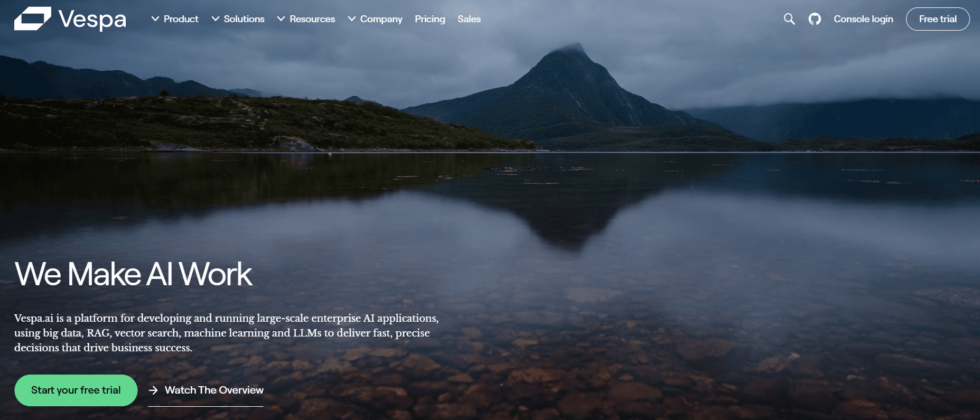Viewport: 980px width, 420px height.
Task: Expand the Company dropdown menu
Action: [375, 19]
